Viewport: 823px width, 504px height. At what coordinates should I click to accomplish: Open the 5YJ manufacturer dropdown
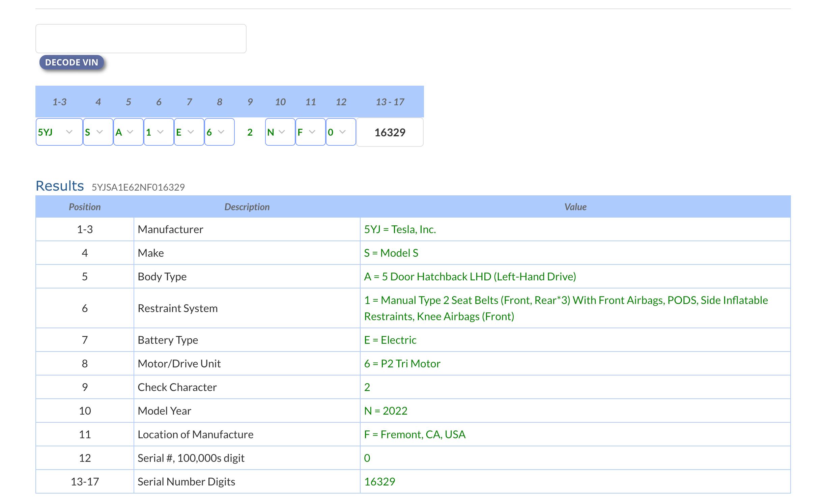click(59, 132)
